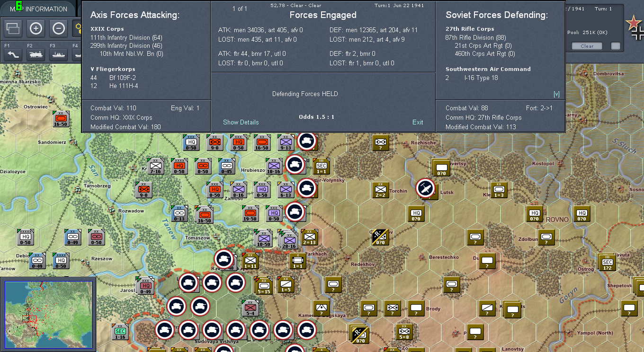
Task: Click the XXIX Corps heading
Action: [x=108, y=29]
